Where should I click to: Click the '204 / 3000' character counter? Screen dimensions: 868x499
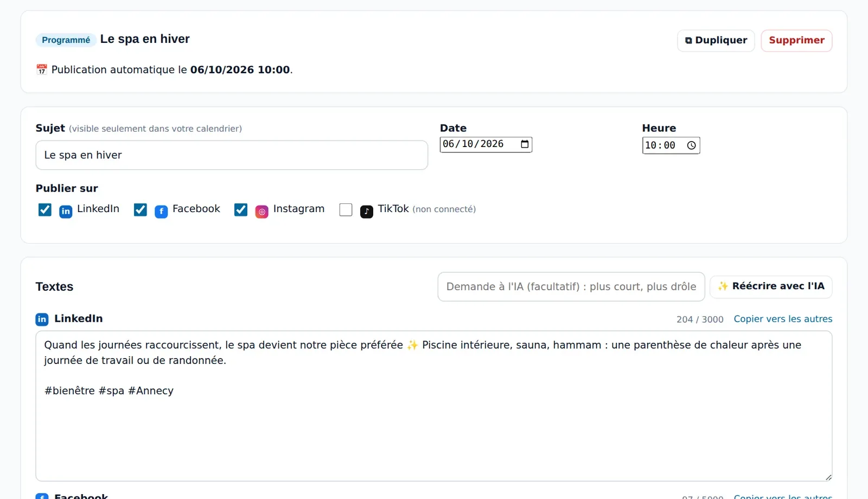click(700, 319)
